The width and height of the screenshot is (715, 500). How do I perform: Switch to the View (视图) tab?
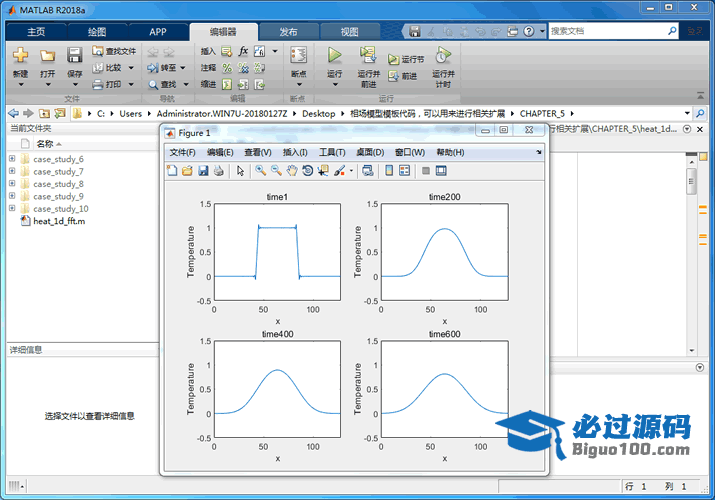(349, 32)
